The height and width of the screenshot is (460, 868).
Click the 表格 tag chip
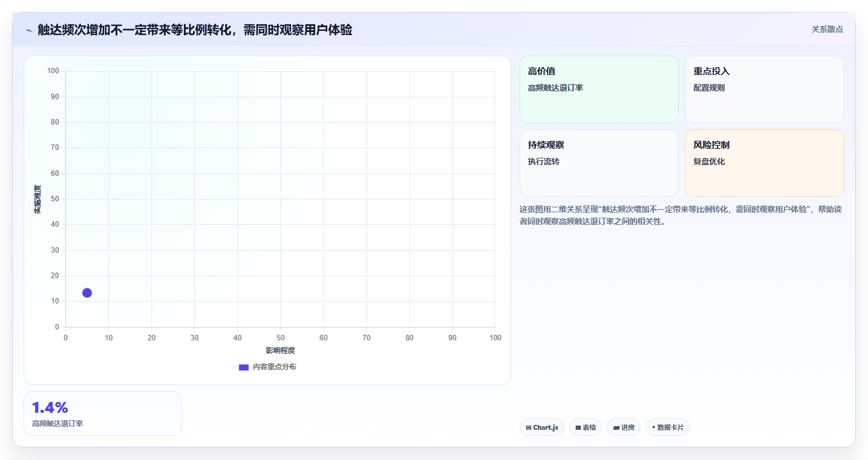tap(586, 427)
